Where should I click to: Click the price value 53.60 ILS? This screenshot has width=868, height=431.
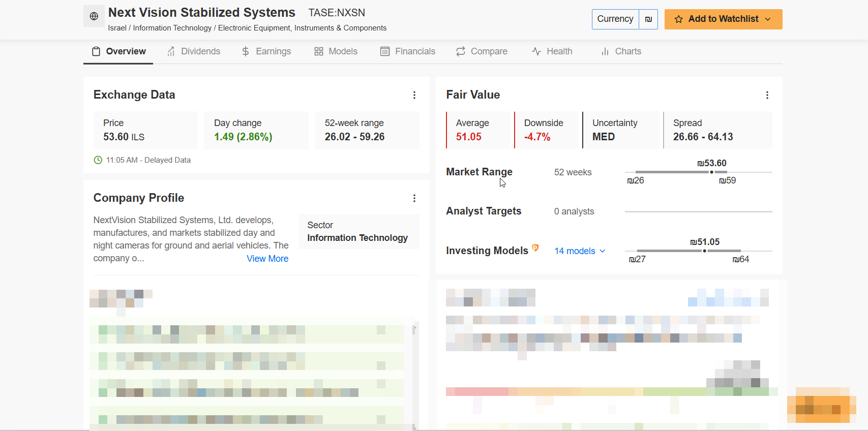(124, 137)
